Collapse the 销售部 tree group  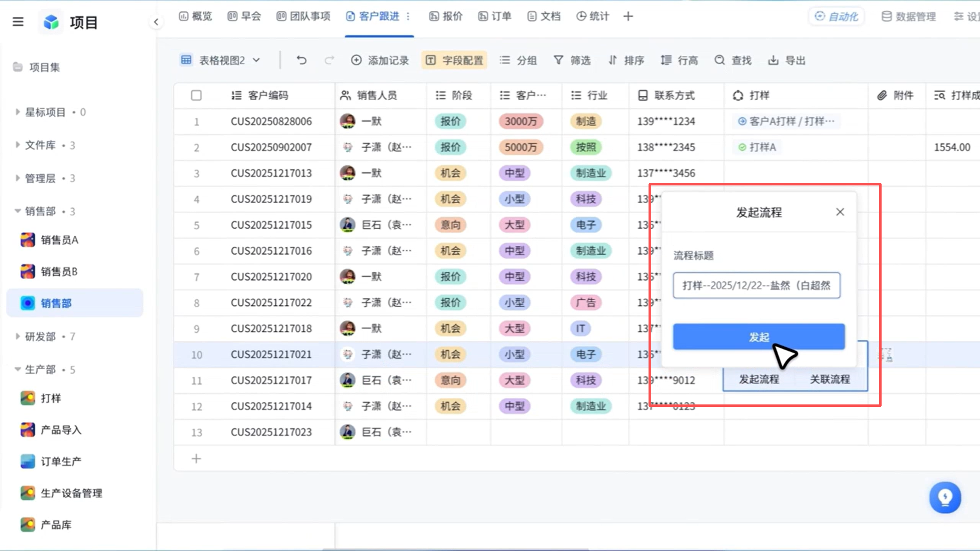[17, 211]
